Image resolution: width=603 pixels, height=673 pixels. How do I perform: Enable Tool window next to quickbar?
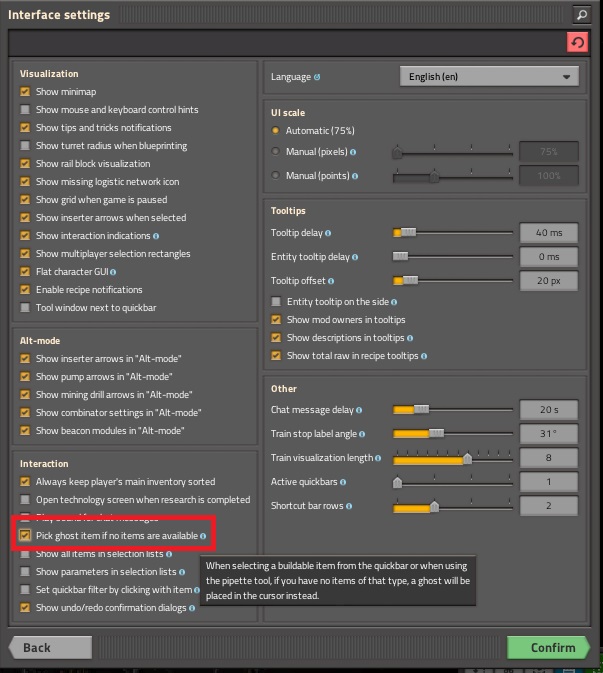[25, 308]
